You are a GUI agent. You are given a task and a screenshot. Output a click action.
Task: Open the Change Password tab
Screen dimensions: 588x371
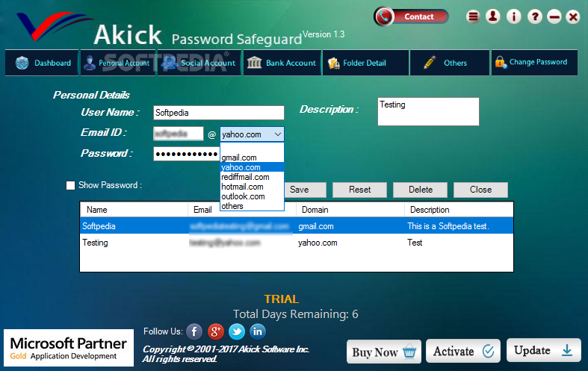coord(534,63)
